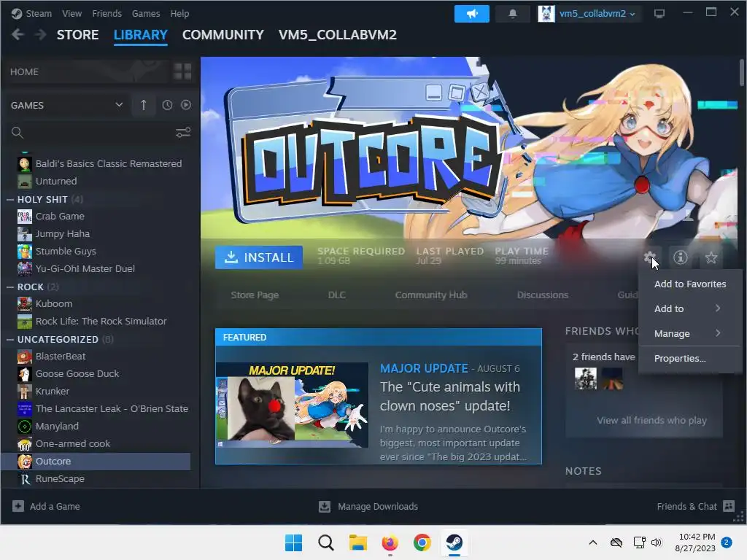Open the taskbar clock and date
This screenshot has width=747, height=560.
tap(695, 542)
